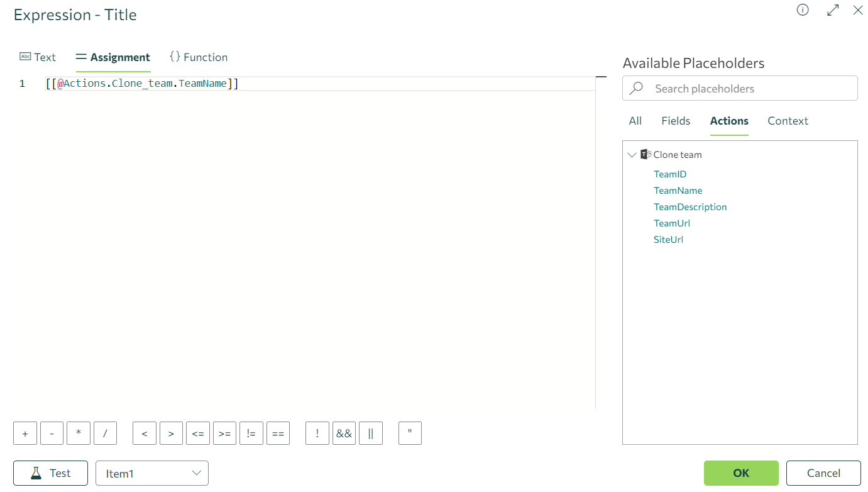Switch to the Function tab
This screenshot has width=868, height=492.
(199, 57)
